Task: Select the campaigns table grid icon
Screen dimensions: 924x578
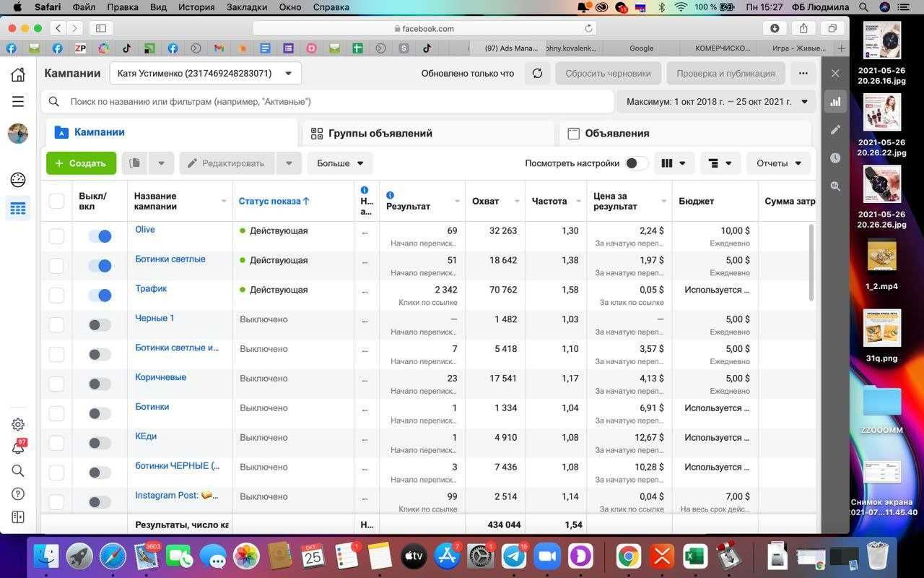Action: [18, 209]
